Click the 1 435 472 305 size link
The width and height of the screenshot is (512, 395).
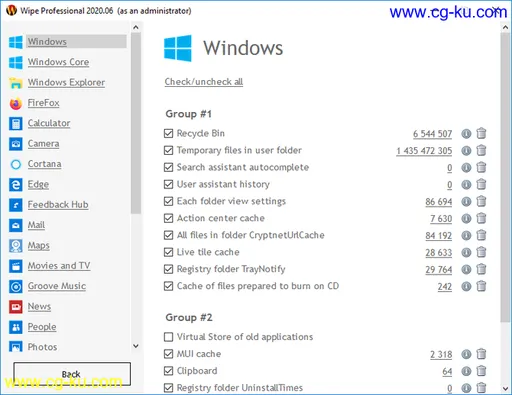tap(424, 151)
